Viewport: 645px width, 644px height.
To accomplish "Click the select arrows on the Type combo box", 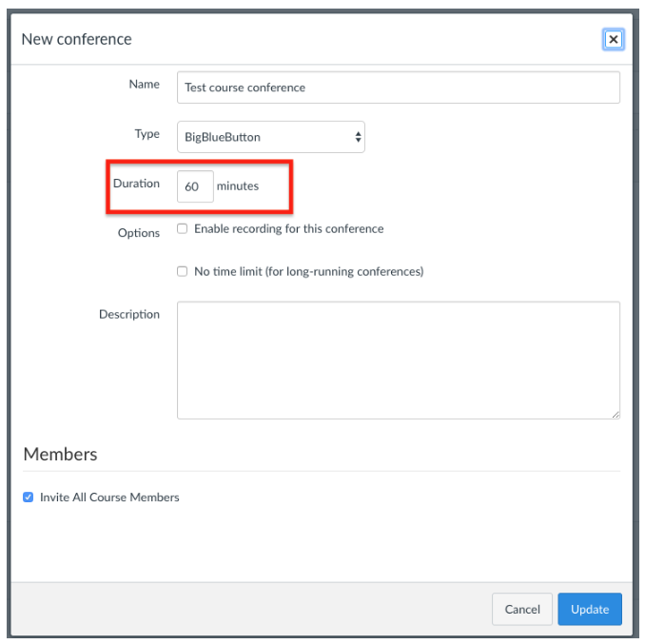I will tap(358, 137).
